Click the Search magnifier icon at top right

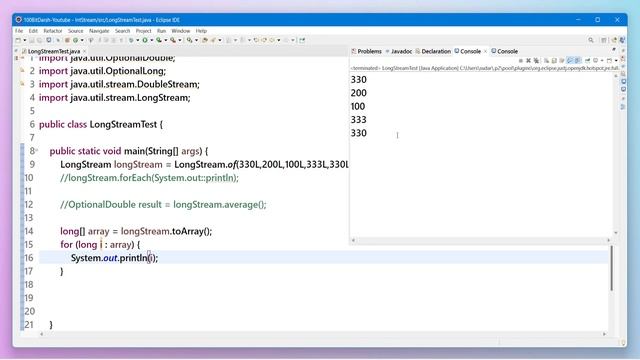(x=591, y=40)
